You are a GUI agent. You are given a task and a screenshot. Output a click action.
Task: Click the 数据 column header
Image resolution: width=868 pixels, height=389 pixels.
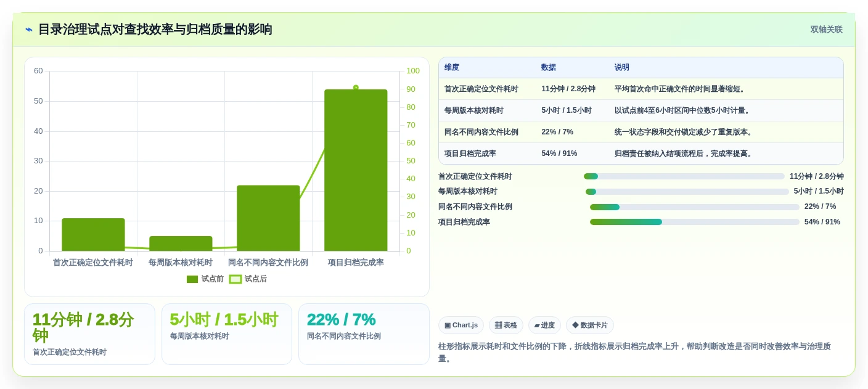549,68
